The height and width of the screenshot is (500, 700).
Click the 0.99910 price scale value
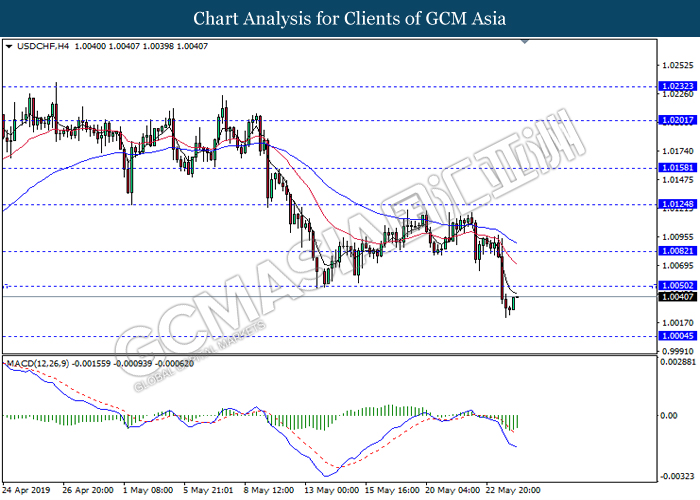tap(678, 351)
